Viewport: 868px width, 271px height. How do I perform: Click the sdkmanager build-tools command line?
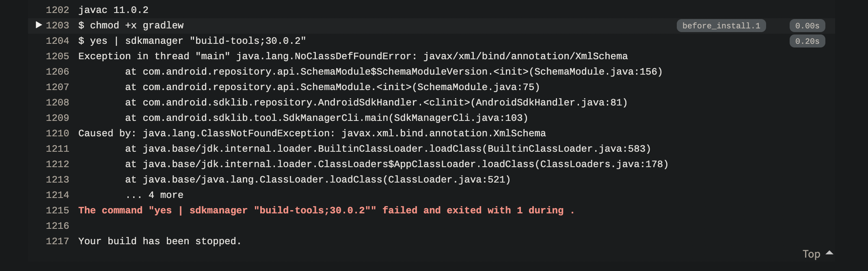192,41
